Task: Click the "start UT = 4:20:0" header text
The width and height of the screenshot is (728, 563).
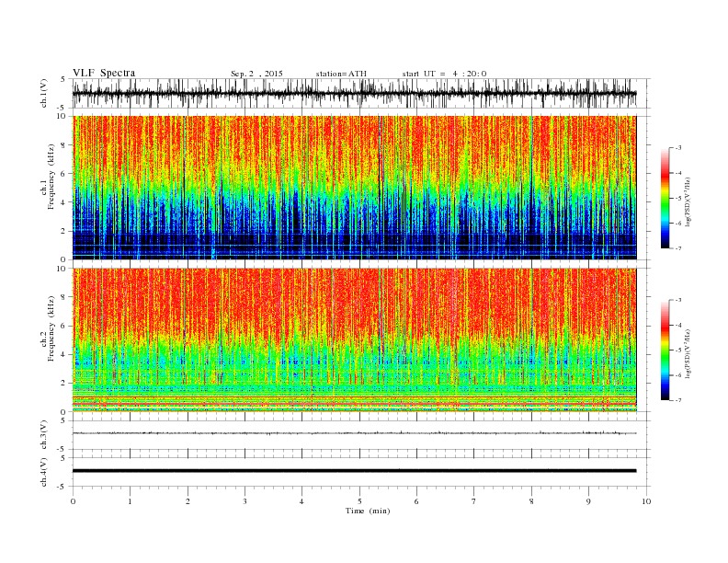Action: [x=444, y=74]
